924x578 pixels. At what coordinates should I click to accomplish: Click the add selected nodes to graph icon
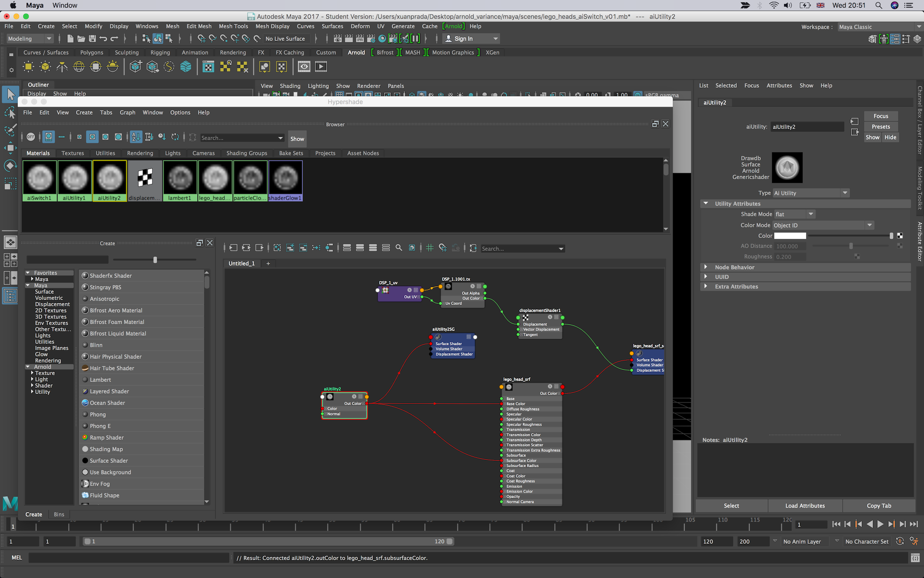(290, 248)
